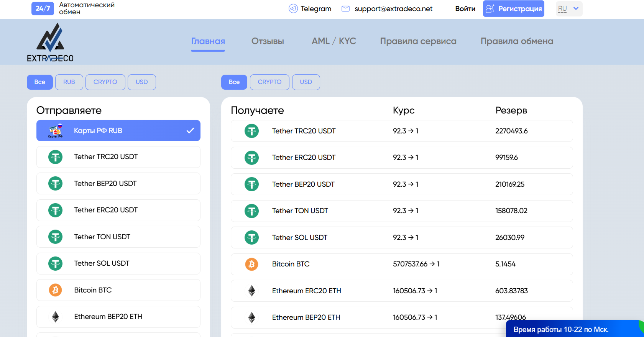
Task: Click Tether BEP20 icon in Отправляете list
Action: pyautogui.click(x=56, y=184)
